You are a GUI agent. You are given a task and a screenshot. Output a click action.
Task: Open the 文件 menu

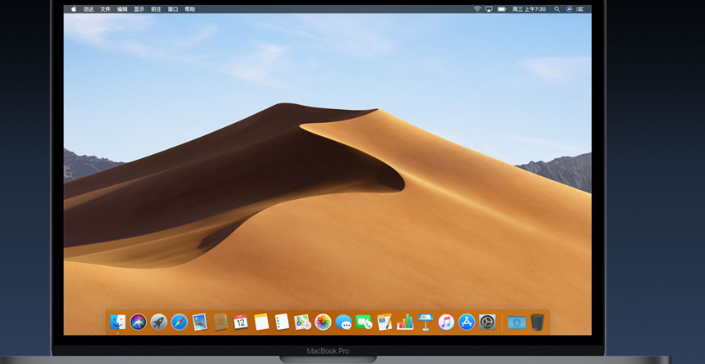tap(105, 9)
